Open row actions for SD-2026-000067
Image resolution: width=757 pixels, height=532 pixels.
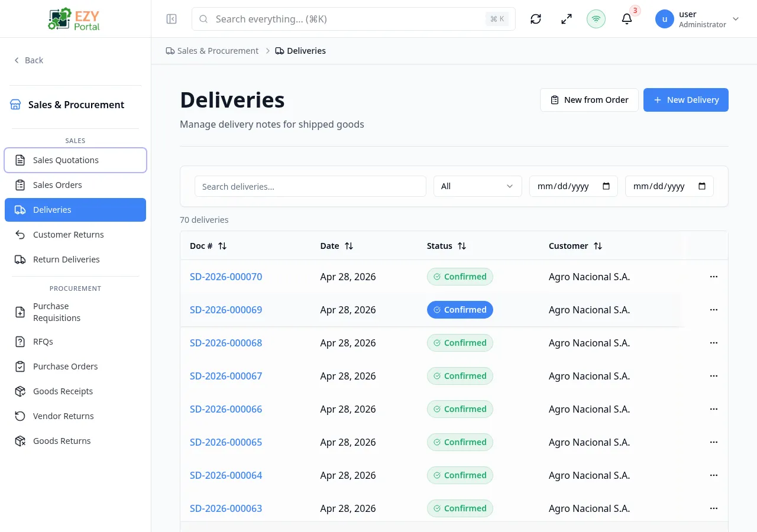click(x=714, y=376)
